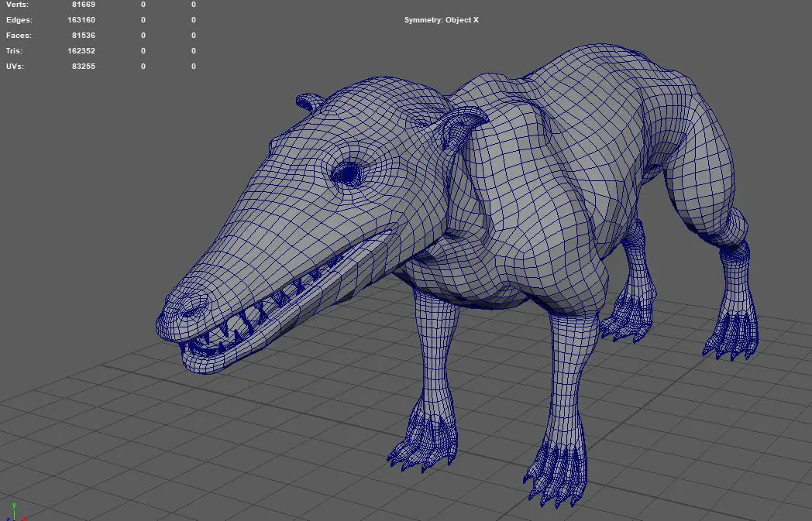The height and width of the screenshot is (521, 812).
Task: Click the vertex count value 81669
Action: coord(84,4)
